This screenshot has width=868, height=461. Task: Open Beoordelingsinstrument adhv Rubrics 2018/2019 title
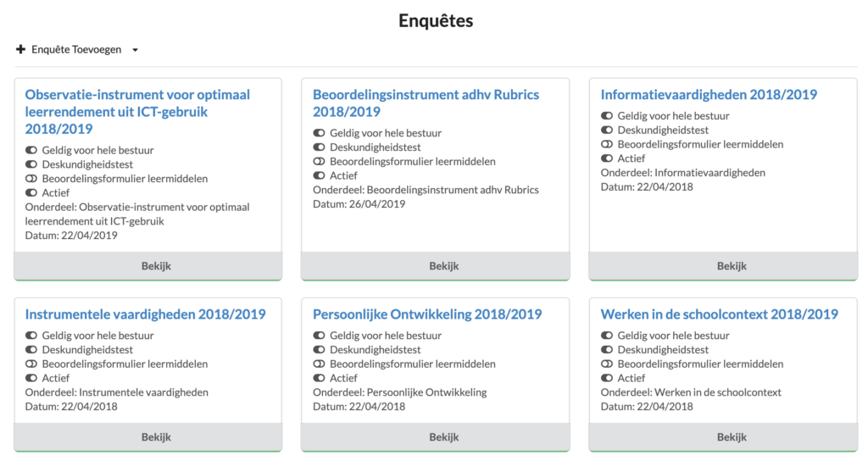click(x=426, y=103)
